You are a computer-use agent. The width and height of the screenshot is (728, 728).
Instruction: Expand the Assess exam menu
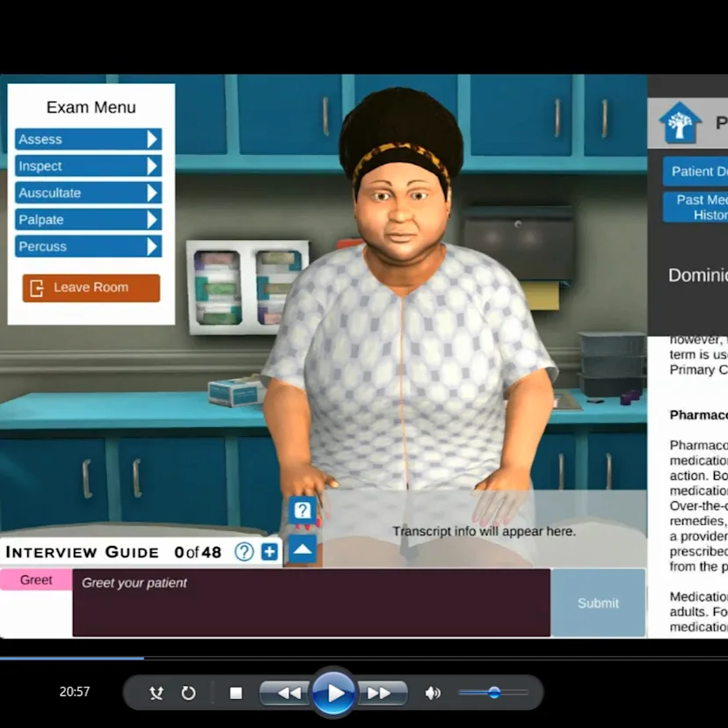[x=87, y=139]
